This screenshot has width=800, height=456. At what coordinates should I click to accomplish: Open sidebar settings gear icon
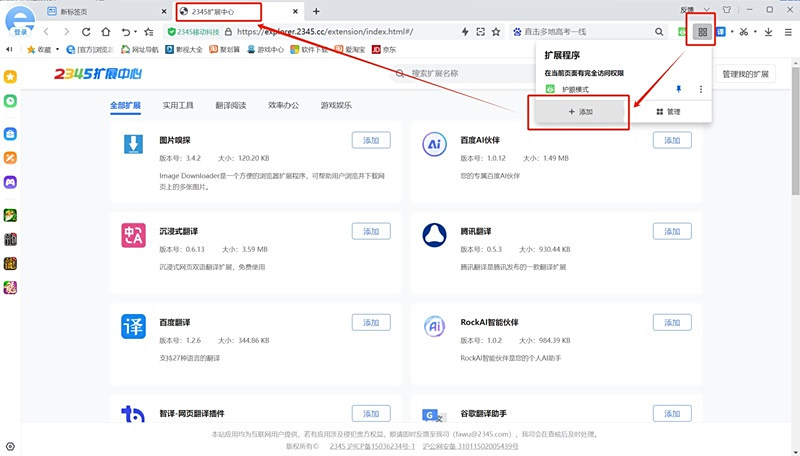click(10, 446)
